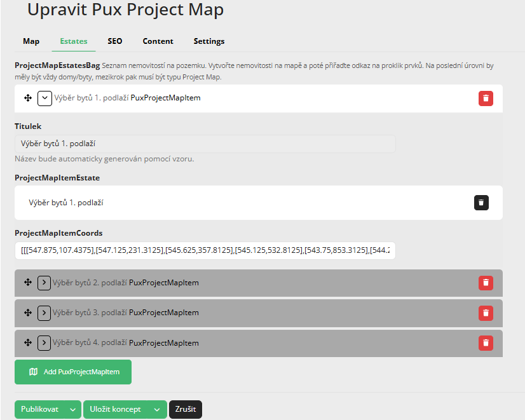The width and height of the screenshot is (525, 420).
Task: Click move handle of "Výběr bytů 3. podlaží"
Action: [x=27, y=313]
